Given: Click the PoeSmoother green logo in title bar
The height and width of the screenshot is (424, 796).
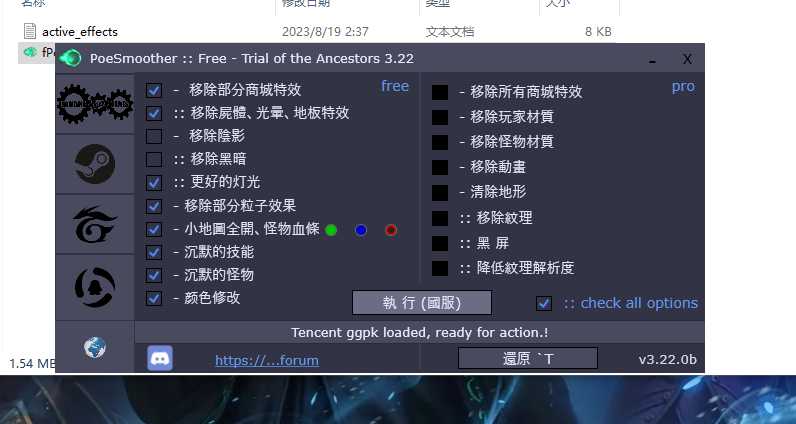Looking at the screenshot, I should pyautogui.click(x=71, y=58).
